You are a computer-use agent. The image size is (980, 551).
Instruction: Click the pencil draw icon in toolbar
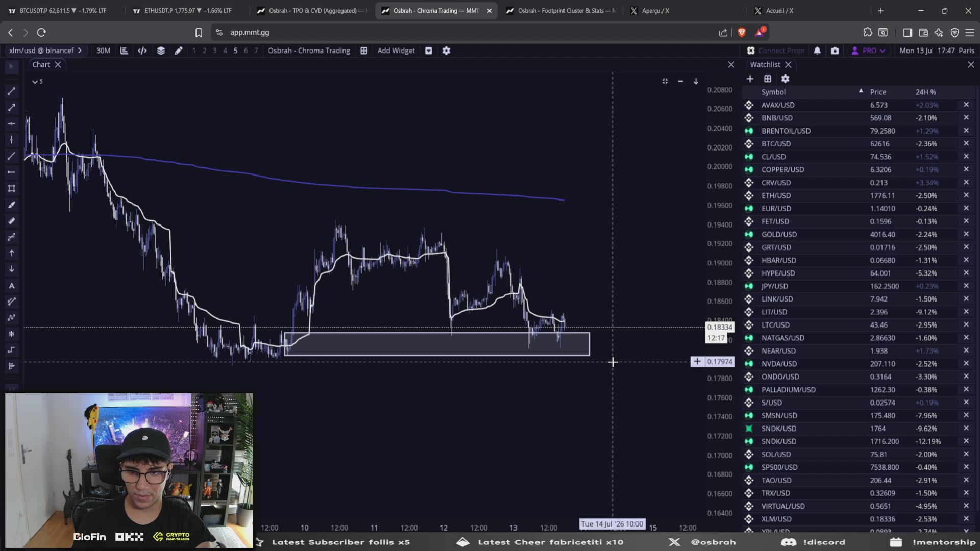point(178,51)
